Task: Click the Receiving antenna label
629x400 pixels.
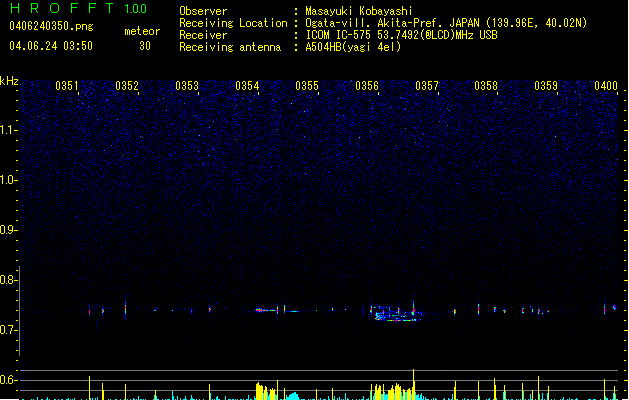Action: (x=230, y=47)
